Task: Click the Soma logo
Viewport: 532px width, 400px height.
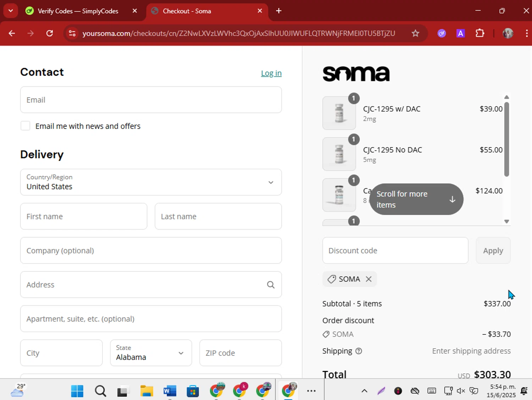Action: [356, 74]
